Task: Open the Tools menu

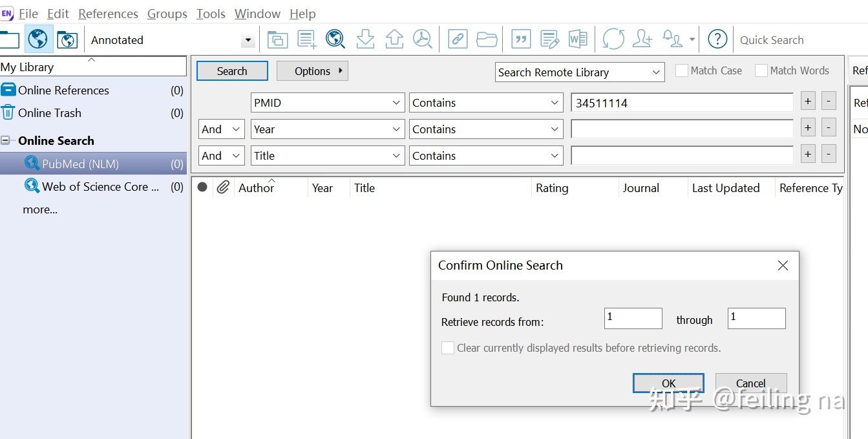Action: coord(211,14)
